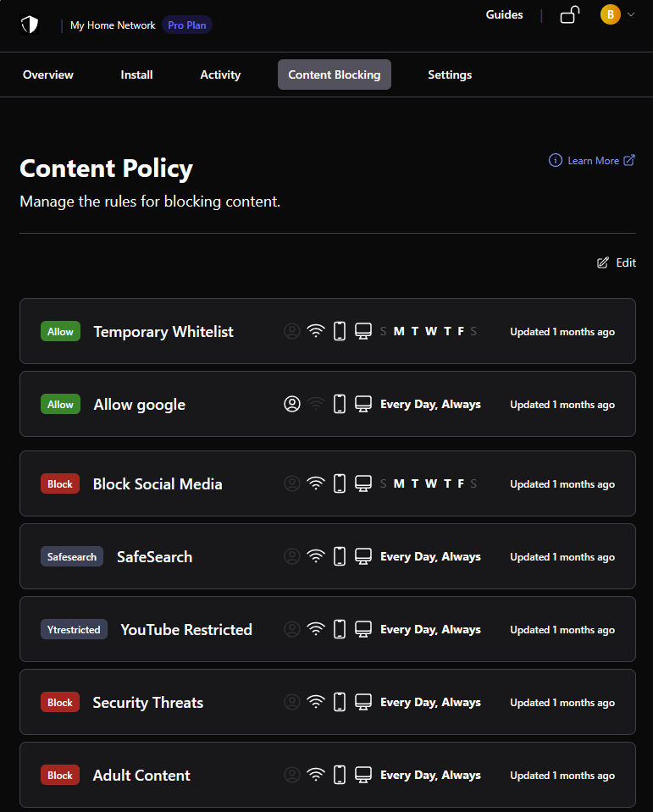
Task: Click phone icon in Temporary Whitelist row
Action: pos(340,331)
